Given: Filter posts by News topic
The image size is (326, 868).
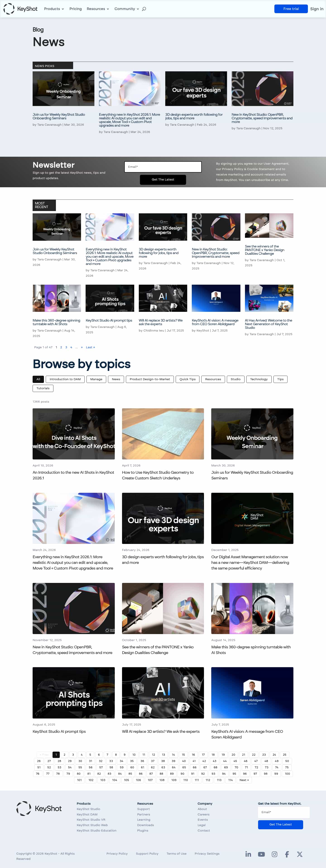Looking at the screenshot, I should tap(116, 379).
